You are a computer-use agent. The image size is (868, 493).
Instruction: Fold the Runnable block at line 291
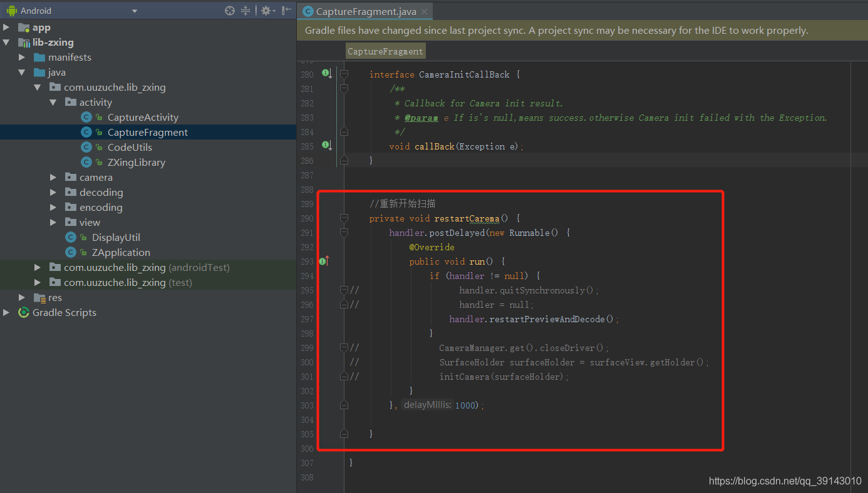click(x=344, y=233)
